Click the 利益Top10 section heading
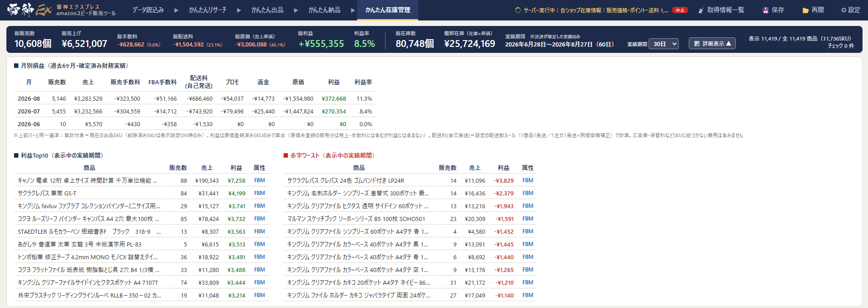The height and width of the screenshot is (308, 868). tap(60, 155)
